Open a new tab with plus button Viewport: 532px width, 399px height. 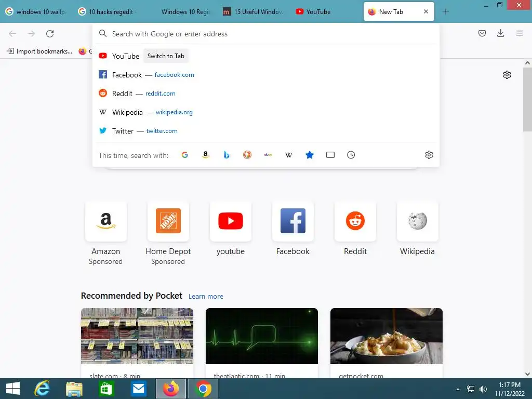pos(445,12)
